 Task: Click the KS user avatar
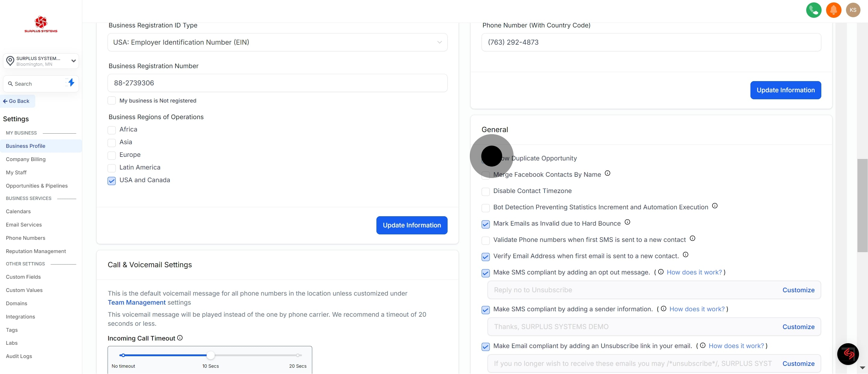(x=853, y=10)
